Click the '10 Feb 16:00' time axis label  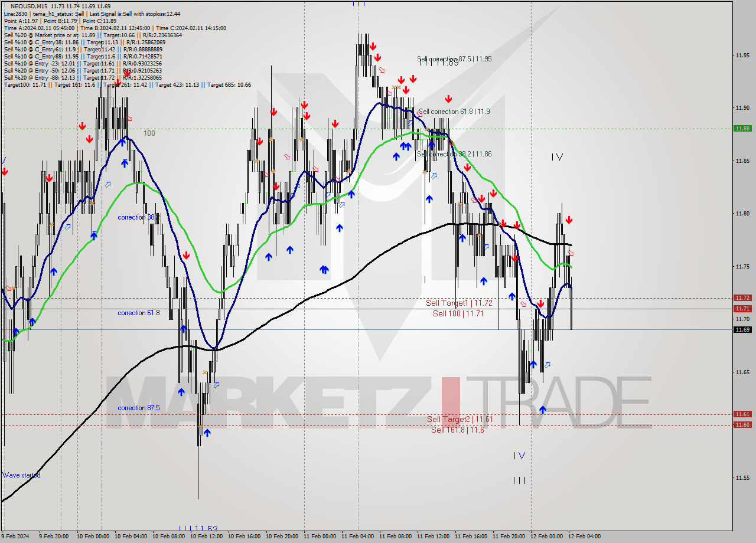(x=246, y=537)
